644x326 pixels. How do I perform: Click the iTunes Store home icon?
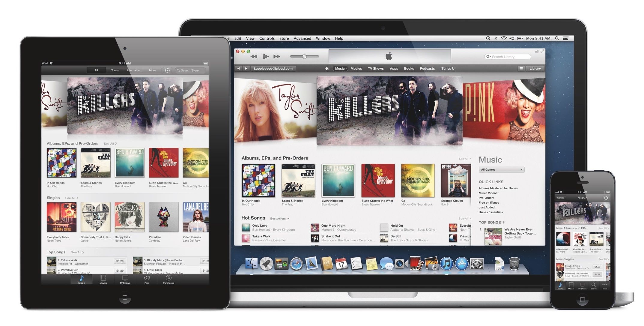point(328,69)
